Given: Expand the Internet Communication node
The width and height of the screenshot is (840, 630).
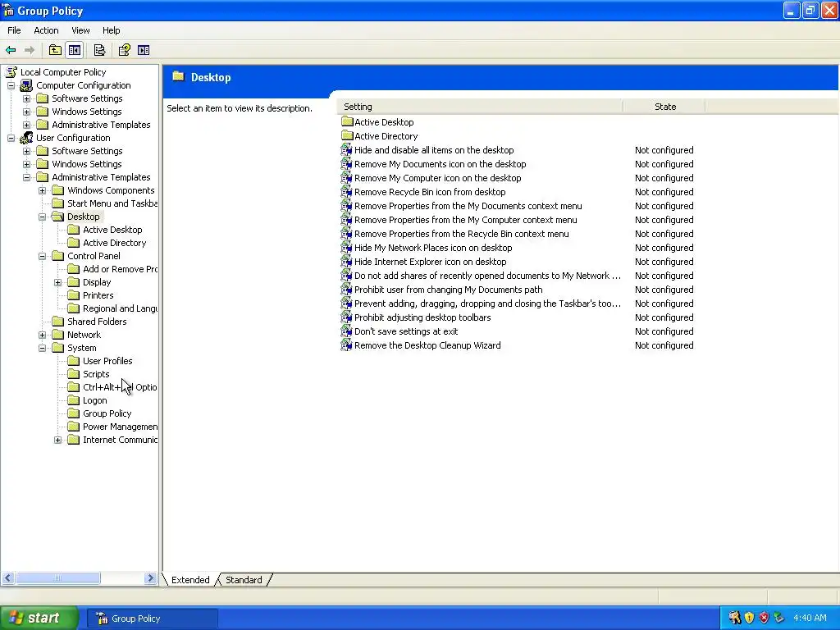Looking at the screenshot, I should [x=58, y=440].
